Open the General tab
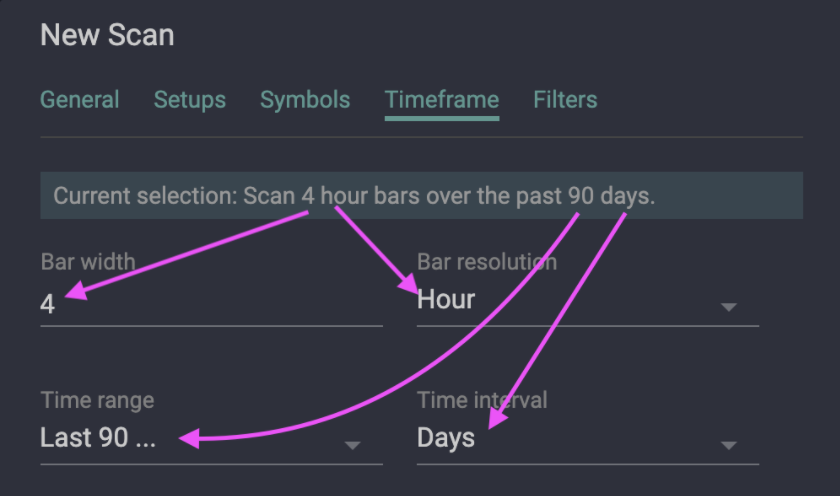840x496 pixels. tap(79, 100)
